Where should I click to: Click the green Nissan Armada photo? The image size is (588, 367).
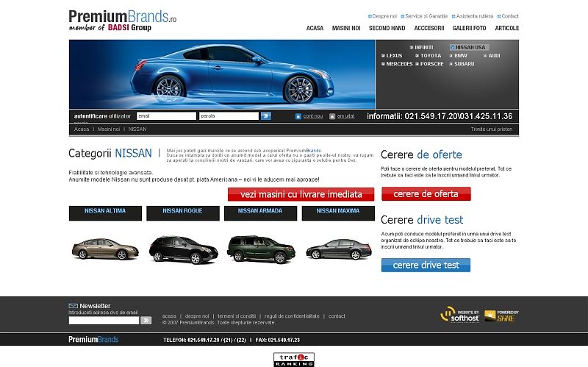point(261,249)
